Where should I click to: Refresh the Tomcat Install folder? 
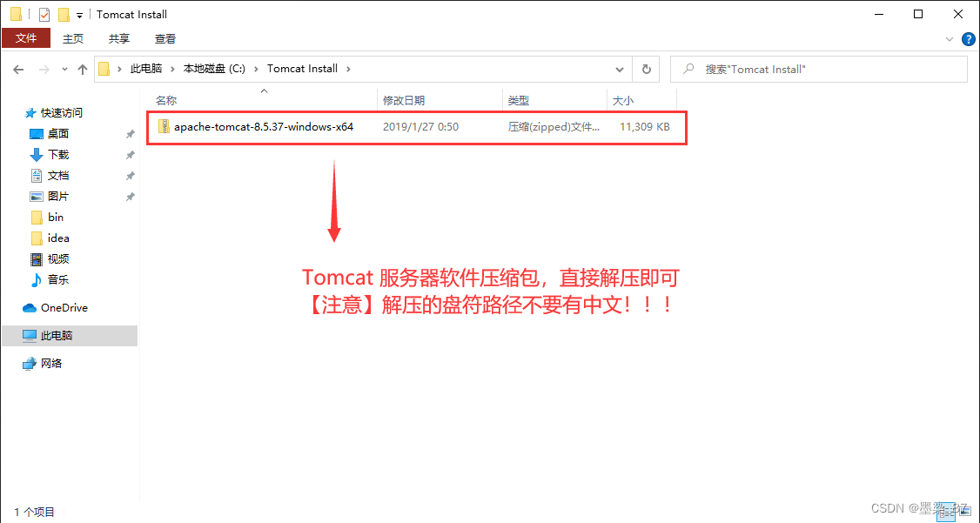[x=647, y=70]
